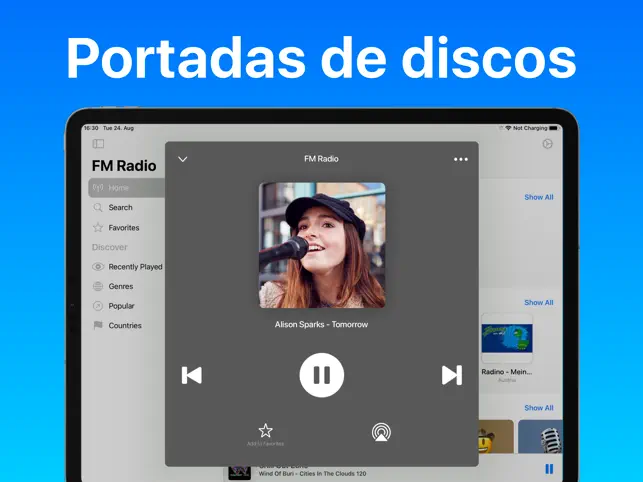Open the AirPlay audio output icon
643x482 pixels.
click(381, 432)
